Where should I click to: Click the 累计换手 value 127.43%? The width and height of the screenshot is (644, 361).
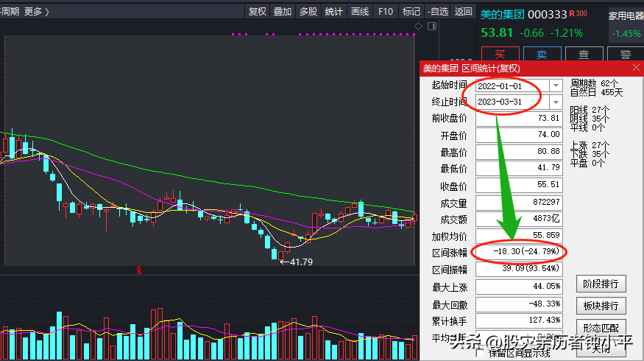[519, 320]
